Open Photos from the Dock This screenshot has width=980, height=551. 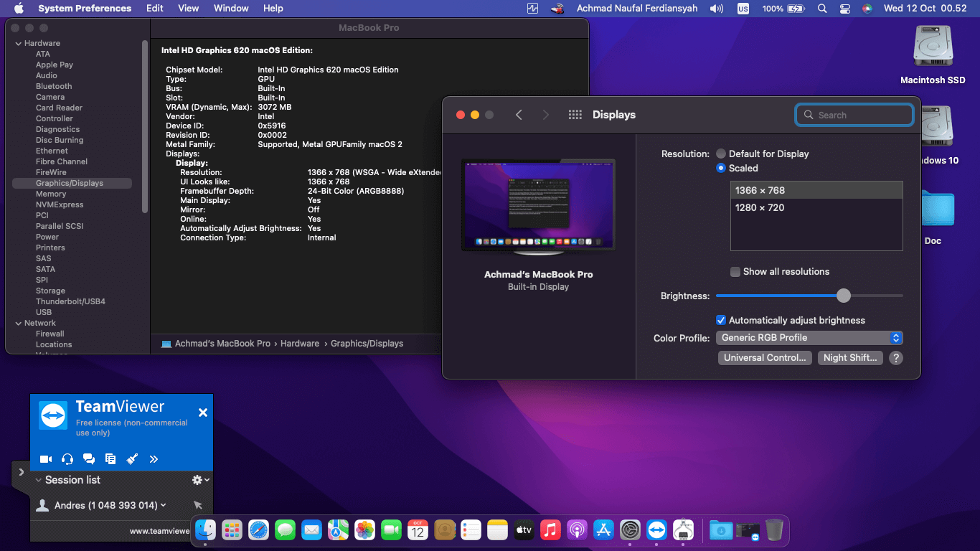364,530
